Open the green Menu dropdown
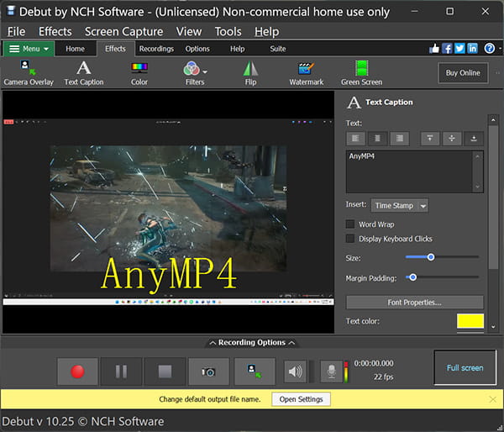Screen dimensions: 504x432 (x=29, y=49)
